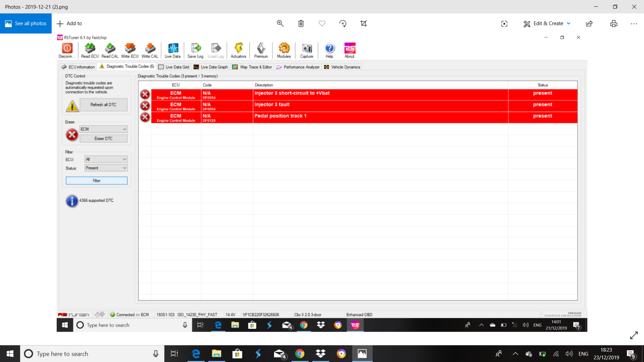644x362 pixels.
Task: Click the Write CAL toolbar icon
Action: tap(150, 50)
